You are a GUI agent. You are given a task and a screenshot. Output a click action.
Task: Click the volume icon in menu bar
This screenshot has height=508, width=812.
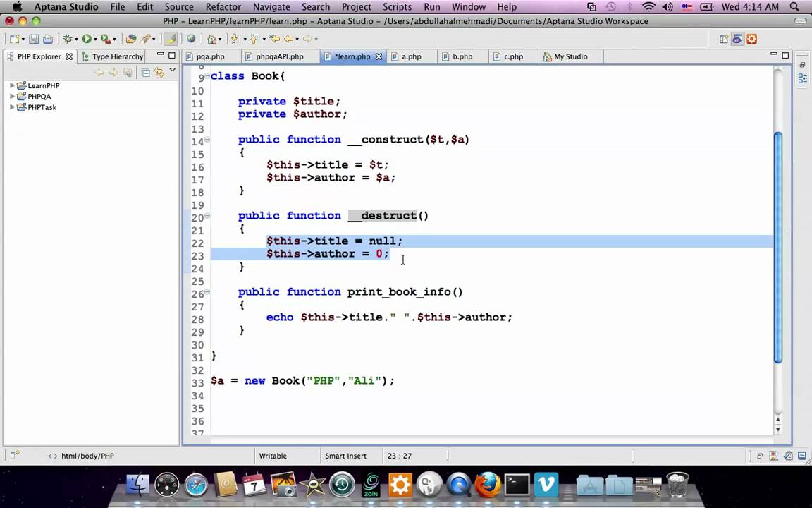pos(668,7)
